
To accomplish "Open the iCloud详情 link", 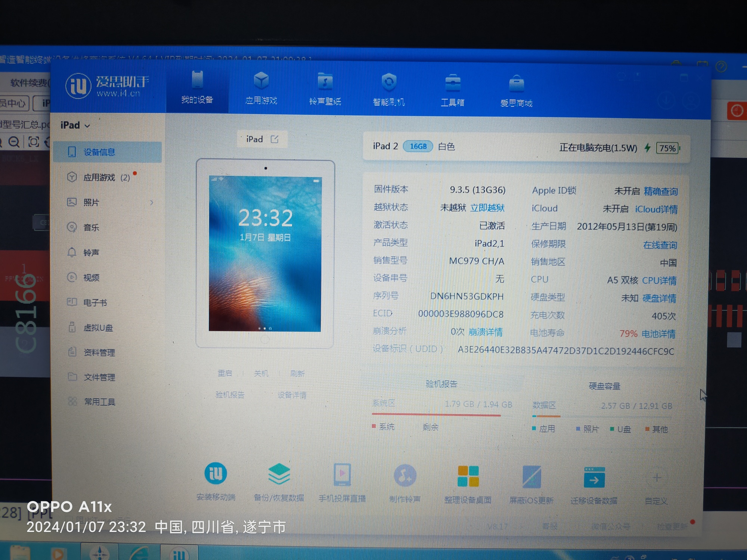I will coord(656,209).
